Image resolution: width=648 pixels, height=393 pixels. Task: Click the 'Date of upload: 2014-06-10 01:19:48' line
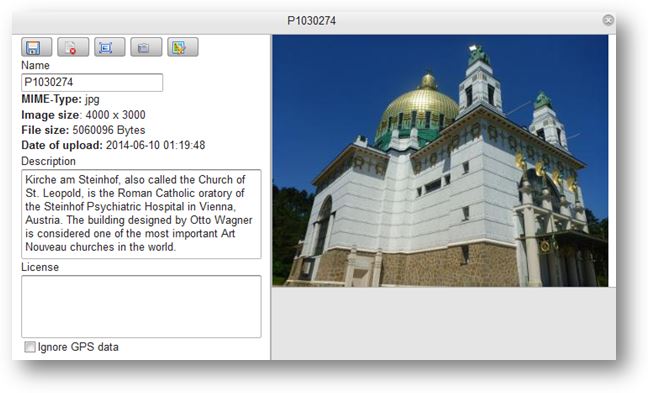pos(113,145)
